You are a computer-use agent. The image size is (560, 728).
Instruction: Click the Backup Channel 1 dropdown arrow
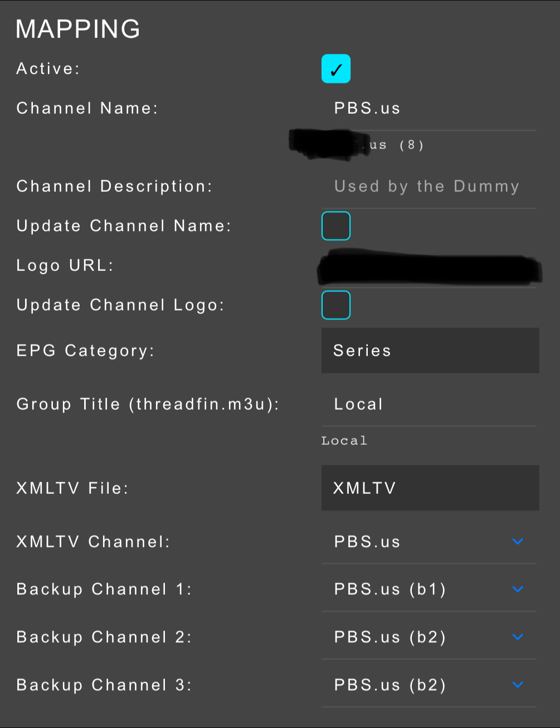coord(518,589)
